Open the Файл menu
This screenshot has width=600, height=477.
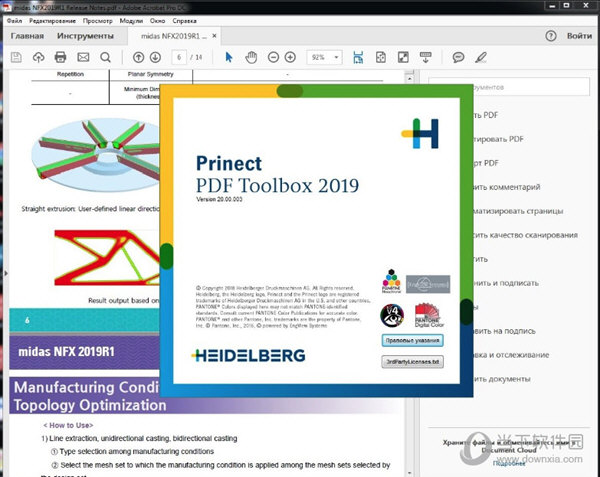point(14,21)
